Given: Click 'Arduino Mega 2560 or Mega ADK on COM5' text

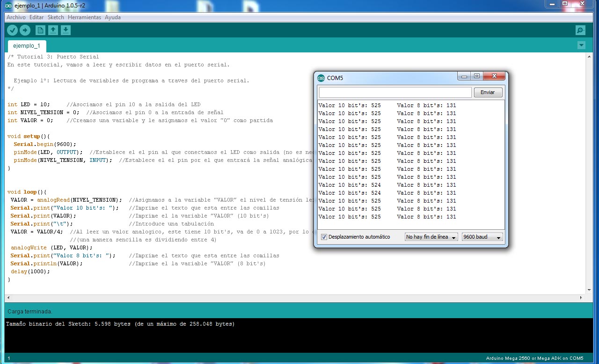Looking at the screenshot, I should point(534,358).
